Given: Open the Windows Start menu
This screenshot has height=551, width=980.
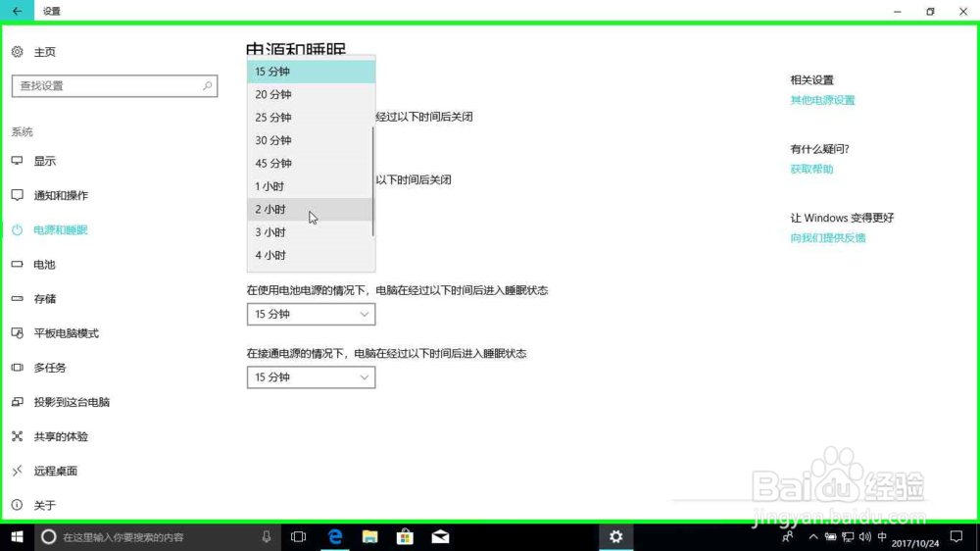Looking at the screenshot, I should [x=17, y=537].
